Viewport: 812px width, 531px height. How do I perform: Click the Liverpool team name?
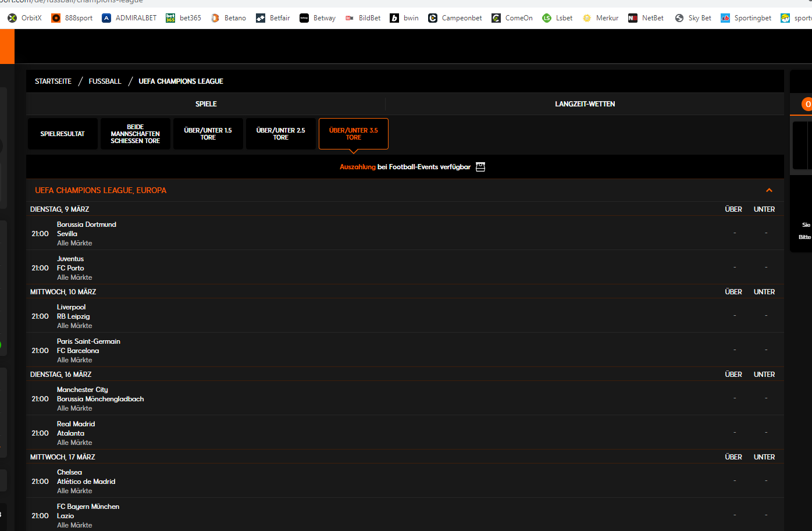point(71,307)
